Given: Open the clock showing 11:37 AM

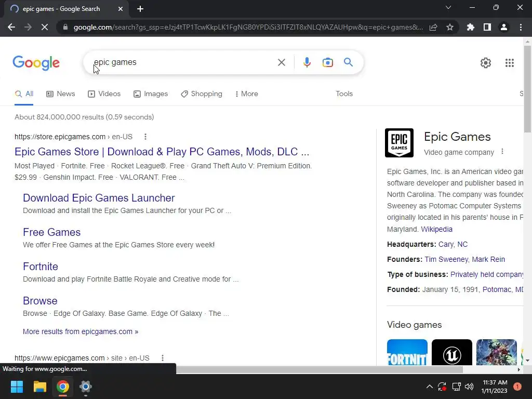Looking at the screenshot, I should (495, 387).
